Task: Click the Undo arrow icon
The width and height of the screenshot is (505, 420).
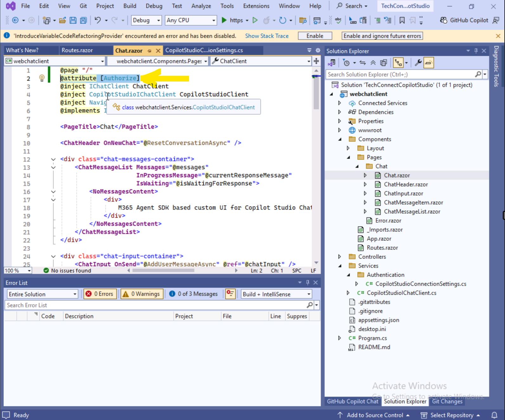Action: pos(98,20)
